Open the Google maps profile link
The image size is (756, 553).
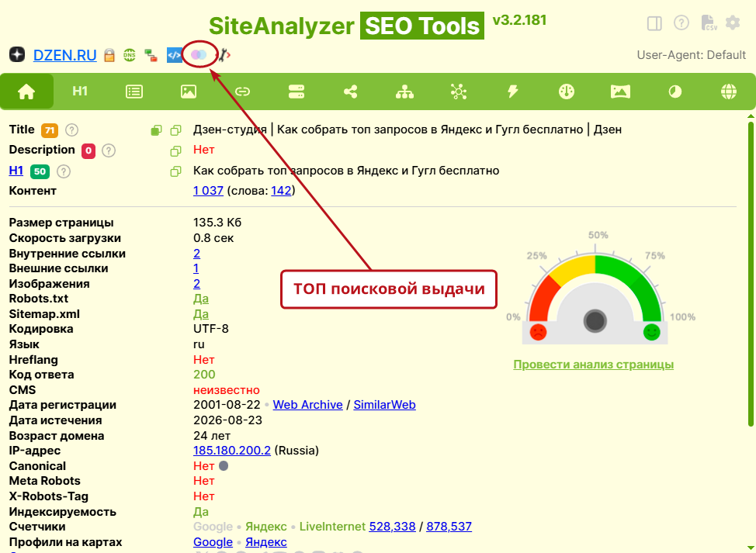213,542
